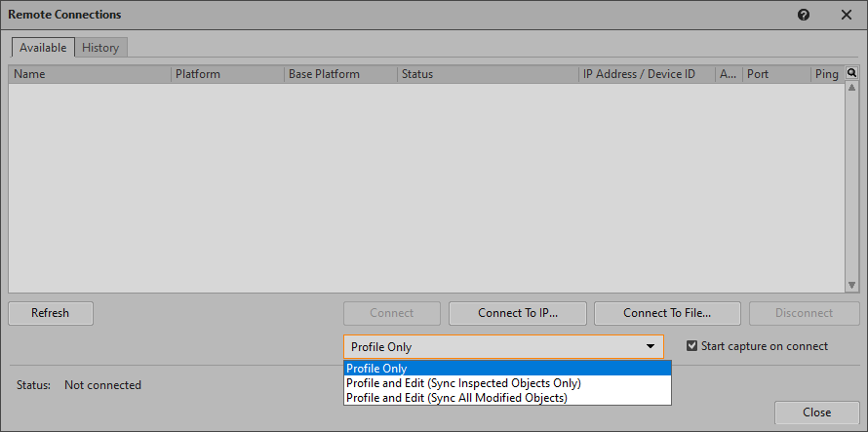868x432 pixels.
Task: Choose Profile and Edit (Sync Inspected Objects Only)
Action: 507,383
